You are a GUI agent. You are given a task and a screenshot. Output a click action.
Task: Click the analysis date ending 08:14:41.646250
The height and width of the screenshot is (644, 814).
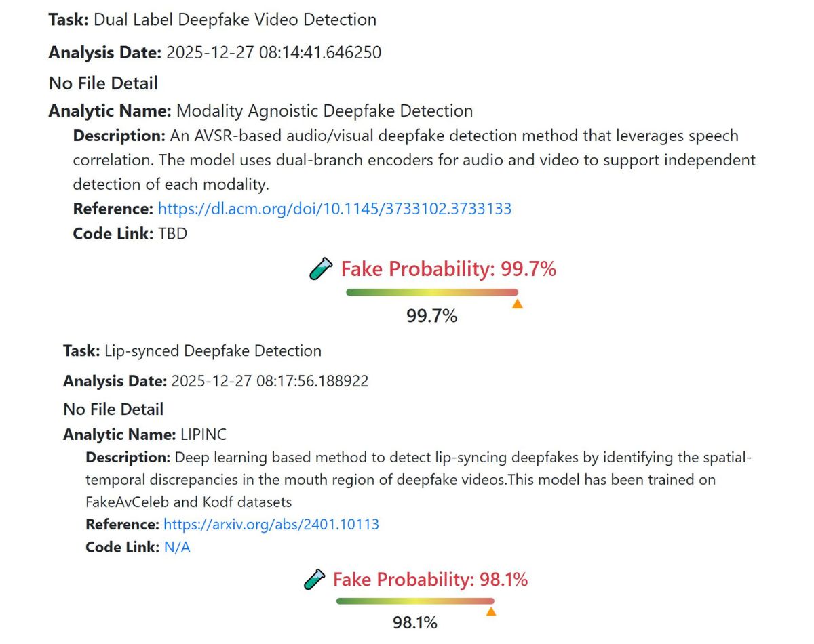click(x=273, y=52)
